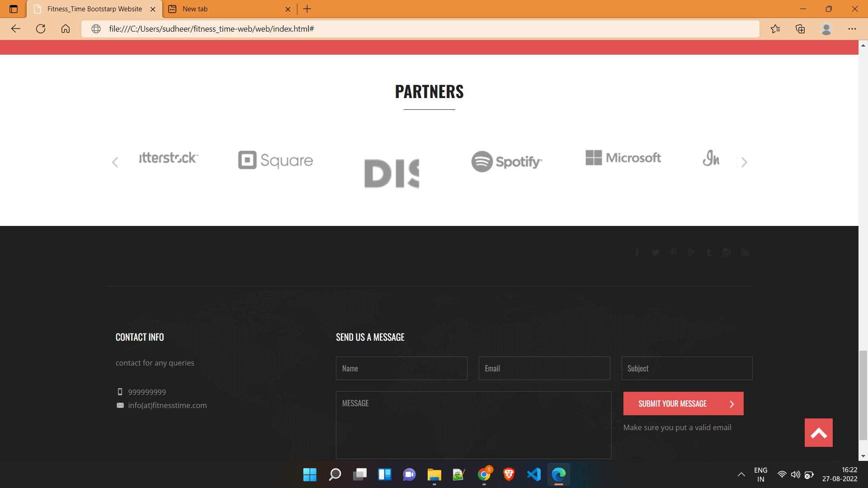
Task: Click the scroll-to-top red arrow button
Action: [818, 432]
